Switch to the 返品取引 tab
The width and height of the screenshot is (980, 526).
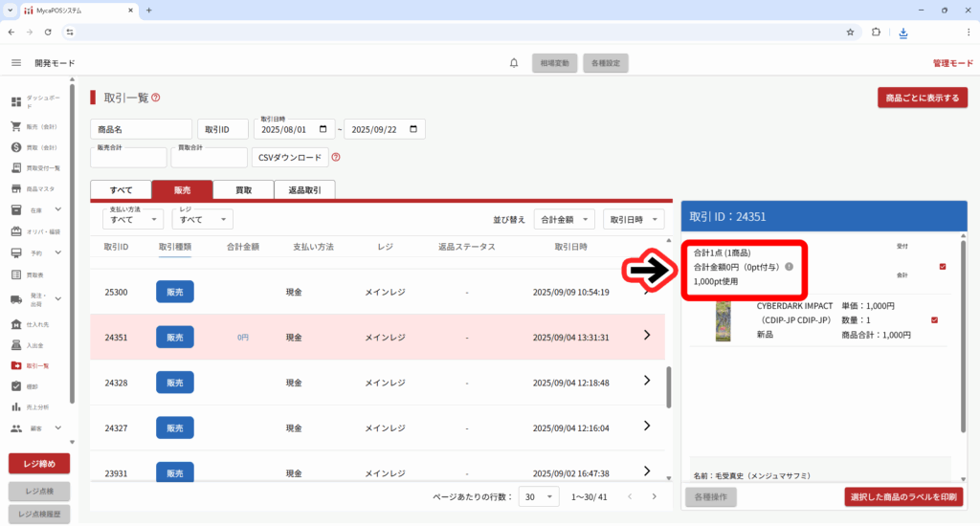tap(304, 190)
